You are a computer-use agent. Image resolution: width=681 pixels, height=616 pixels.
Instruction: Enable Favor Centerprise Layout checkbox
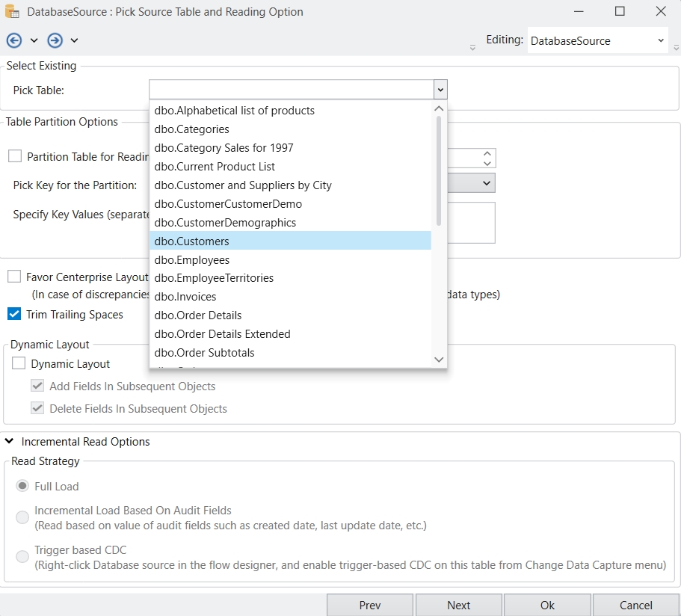point(14,277)
